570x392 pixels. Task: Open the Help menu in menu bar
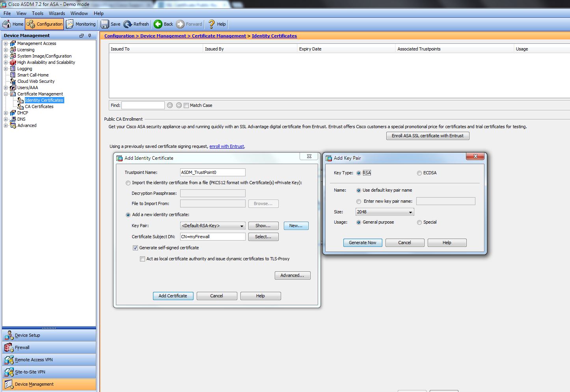(99, 13)
